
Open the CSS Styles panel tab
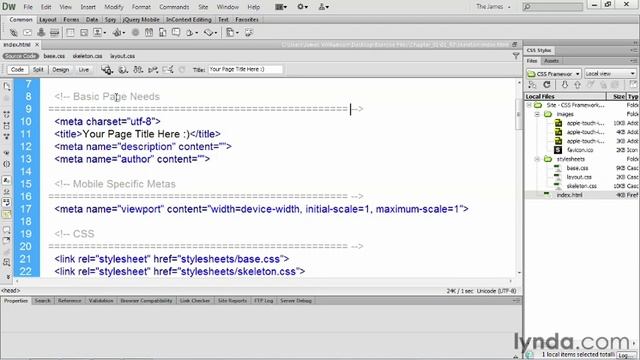539,50
